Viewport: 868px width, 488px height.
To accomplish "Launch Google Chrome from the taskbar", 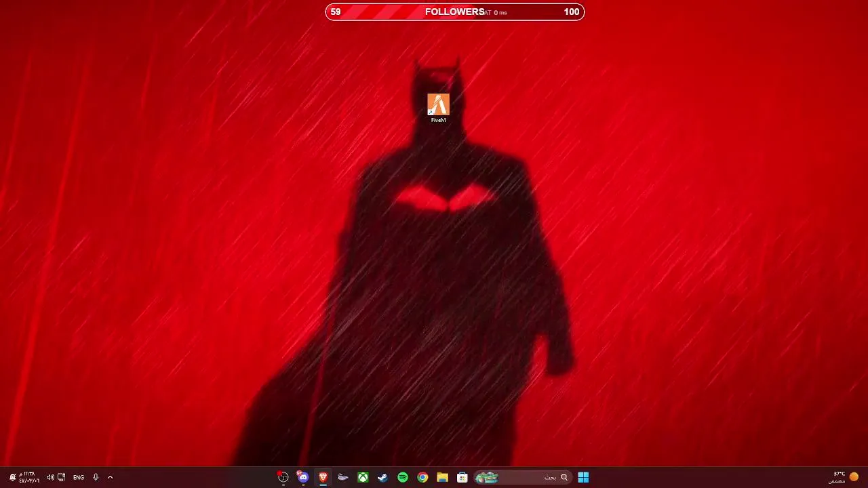I will pos(422,477).
